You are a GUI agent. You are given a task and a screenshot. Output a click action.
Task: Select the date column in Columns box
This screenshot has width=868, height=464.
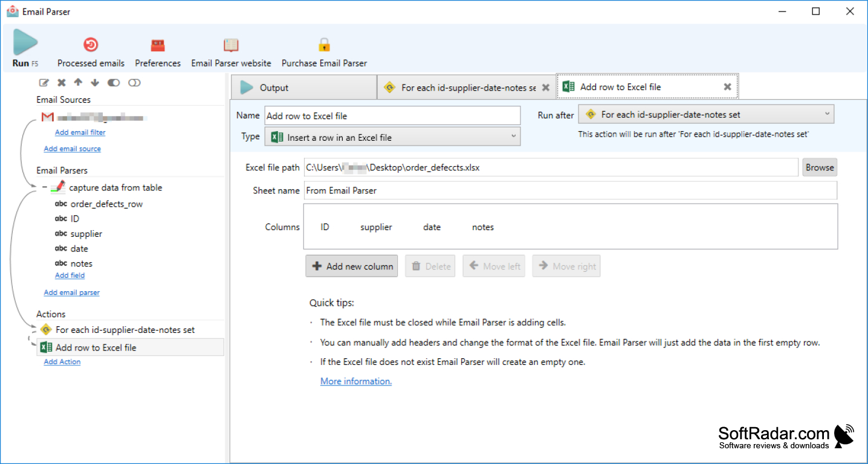tap(432, 227)
